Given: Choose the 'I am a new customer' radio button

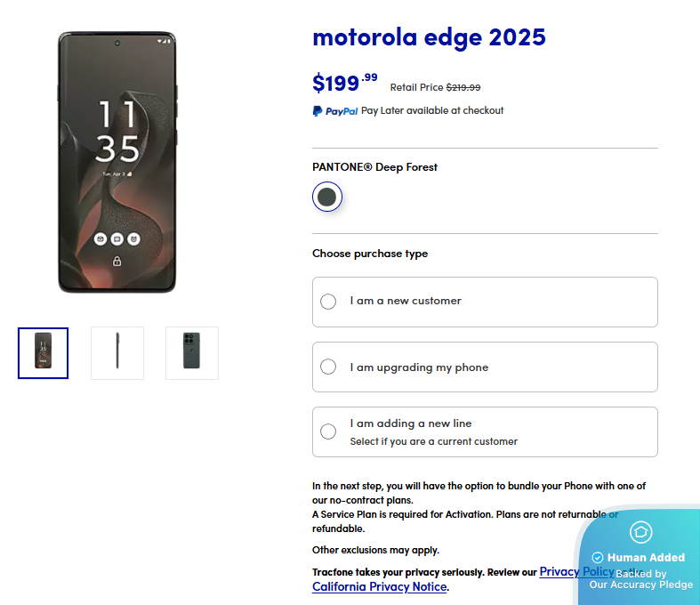Looking at the screenshot, I should pos(328,302).
